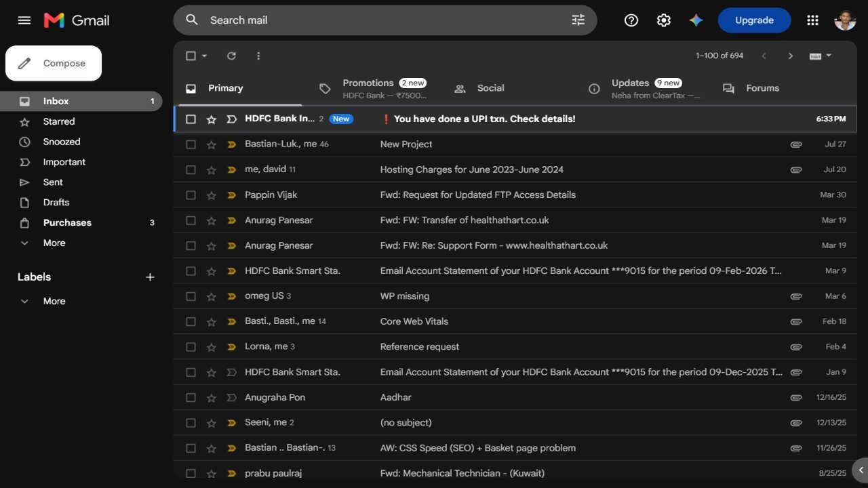868x488 pixels.
Task: Click the search magnifier icon
Action: point(192,20)
